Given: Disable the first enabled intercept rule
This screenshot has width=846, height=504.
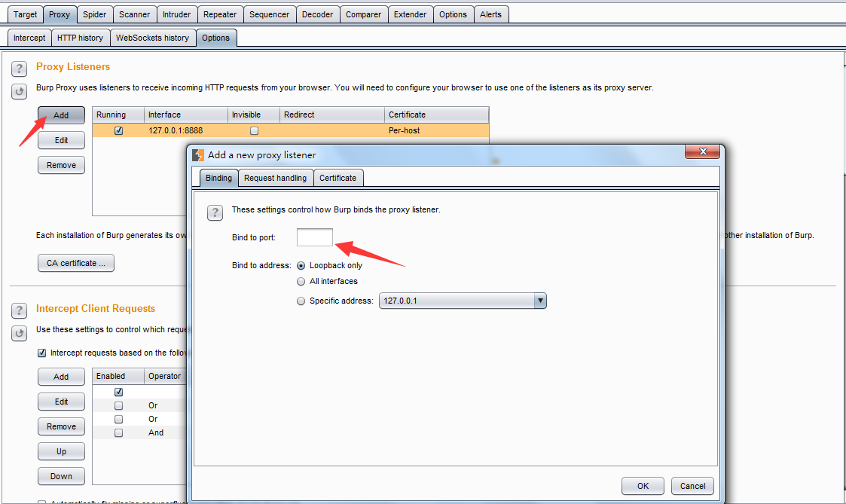Looking at the screenshot, I should 119,393.
